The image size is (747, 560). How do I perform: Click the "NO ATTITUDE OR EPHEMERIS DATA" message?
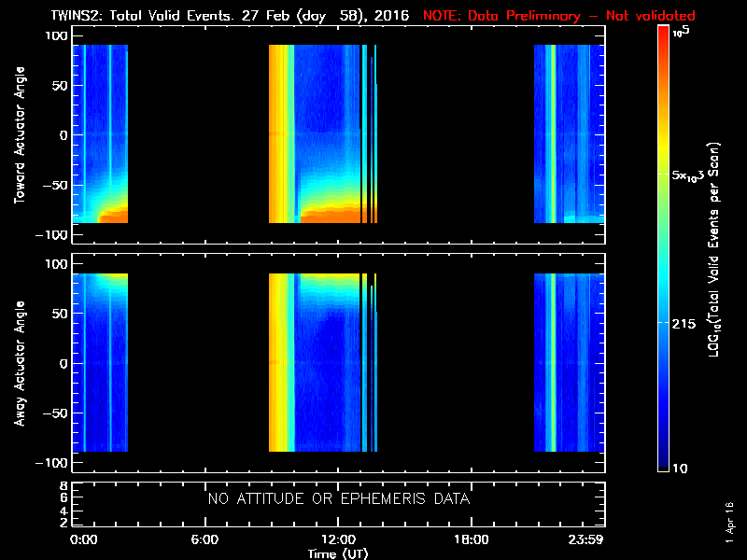point(338,499)
